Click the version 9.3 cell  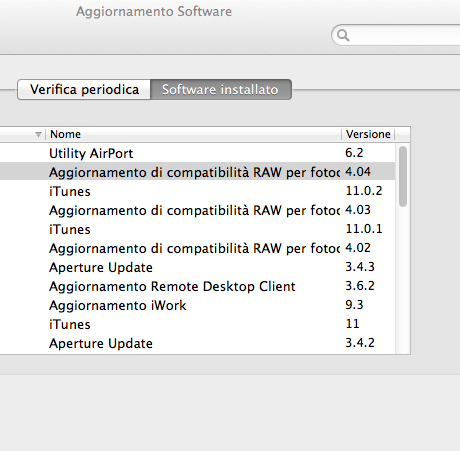(354, 305)
